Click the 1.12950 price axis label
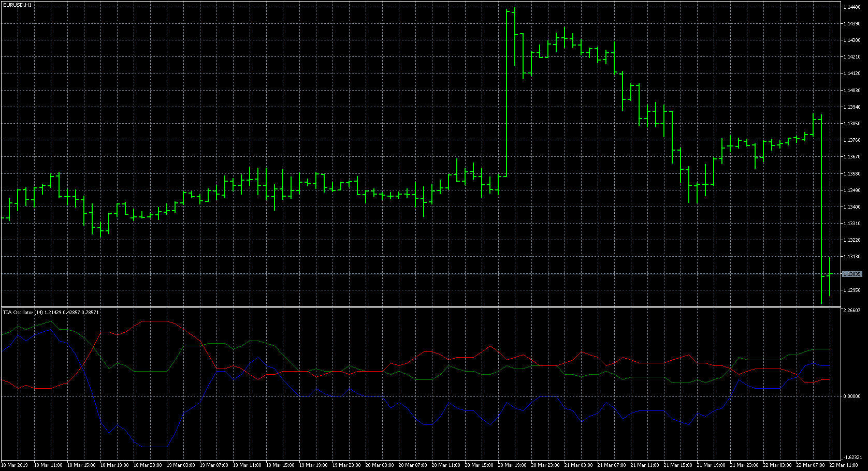The image size is (868, 471). click(x=852, y=290)
